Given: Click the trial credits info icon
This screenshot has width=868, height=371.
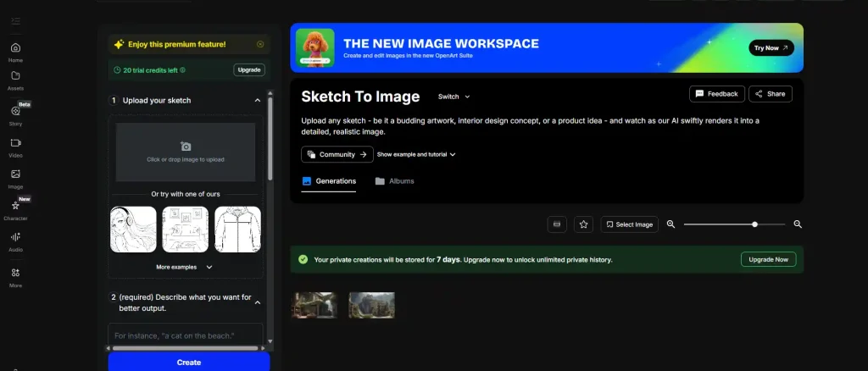Looking at the screenshot, I should pos(183,70).
